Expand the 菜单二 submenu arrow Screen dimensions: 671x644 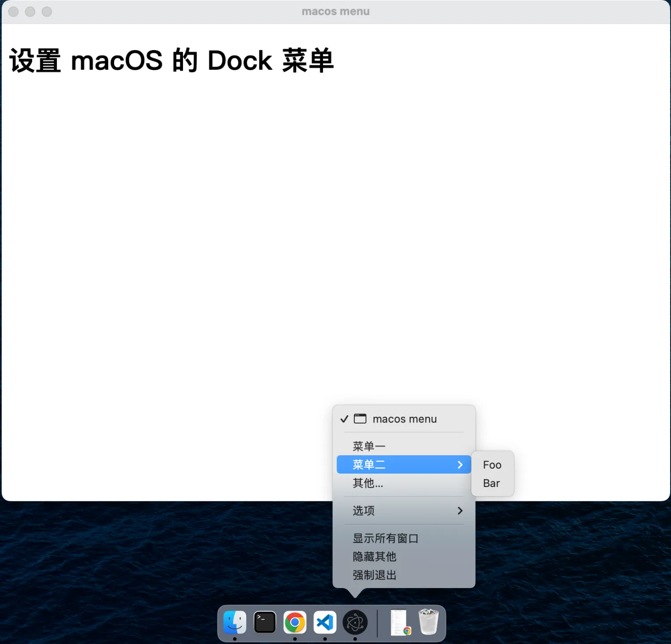click(460, 465)
